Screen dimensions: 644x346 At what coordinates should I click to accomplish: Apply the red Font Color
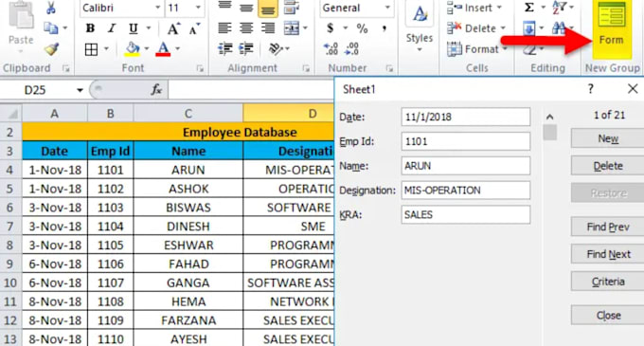163,49
